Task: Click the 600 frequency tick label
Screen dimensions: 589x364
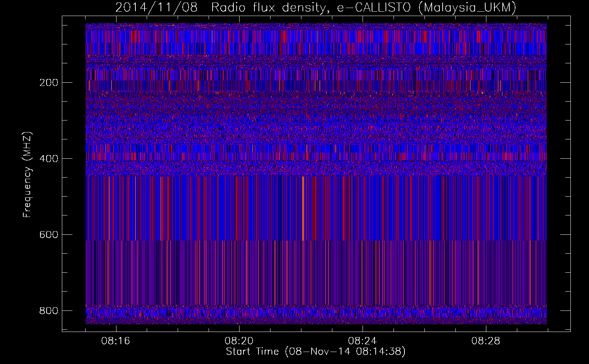Action: (x=49, y=235)
